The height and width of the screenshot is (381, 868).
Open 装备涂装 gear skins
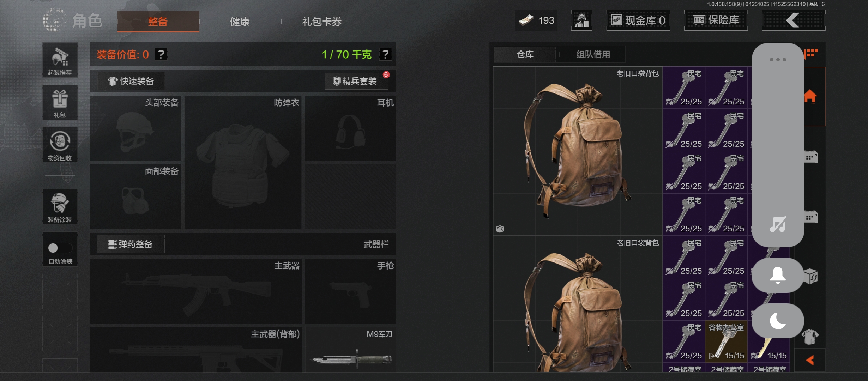pyautogui.click(x=60, y=207)
